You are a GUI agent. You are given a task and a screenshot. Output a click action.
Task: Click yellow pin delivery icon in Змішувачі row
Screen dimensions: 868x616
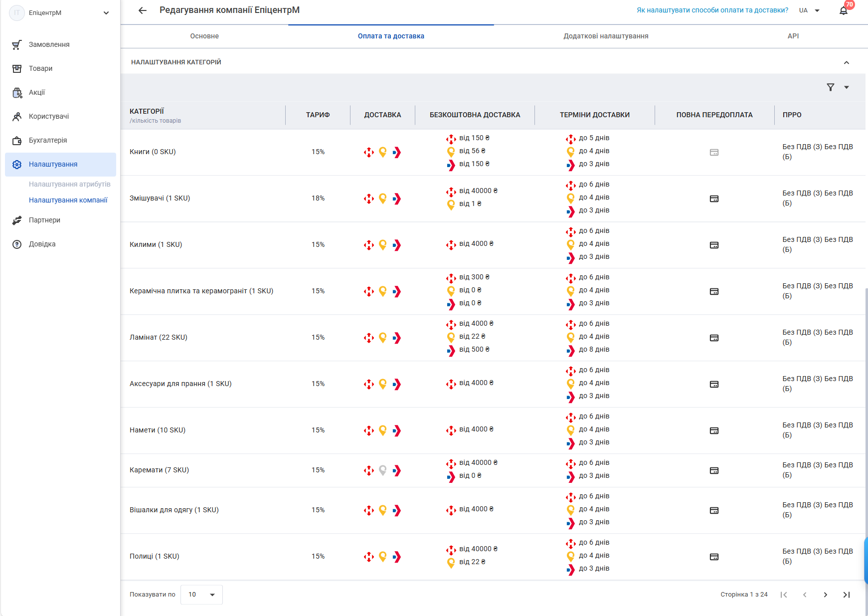[383, 199]
